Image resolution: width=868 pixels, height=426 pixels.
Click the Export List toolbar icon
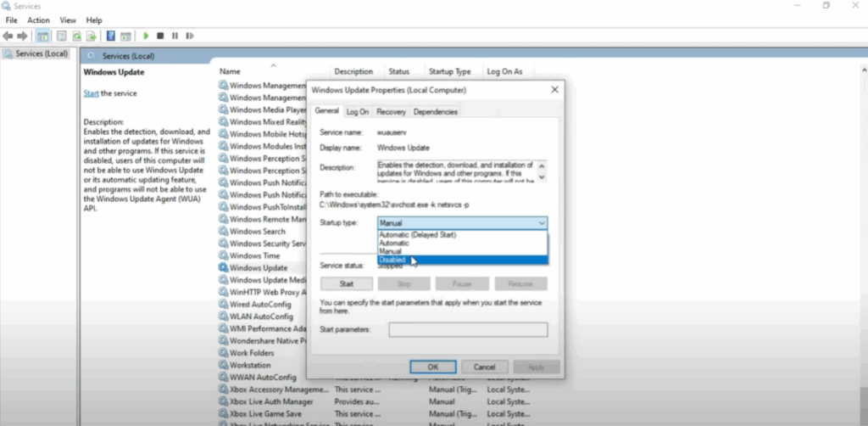click(x=91, y=36)
